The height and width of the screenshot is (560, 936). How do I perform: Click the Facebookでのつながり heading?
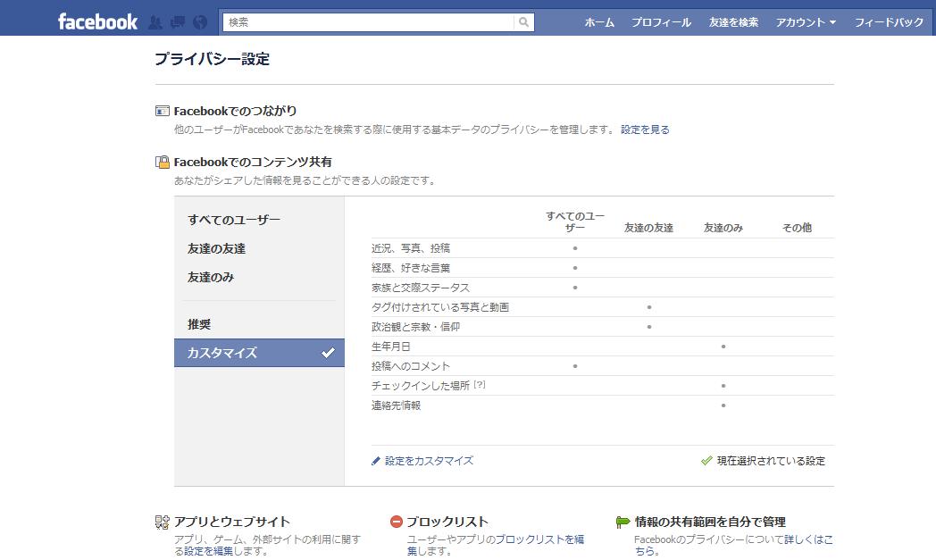235,111
